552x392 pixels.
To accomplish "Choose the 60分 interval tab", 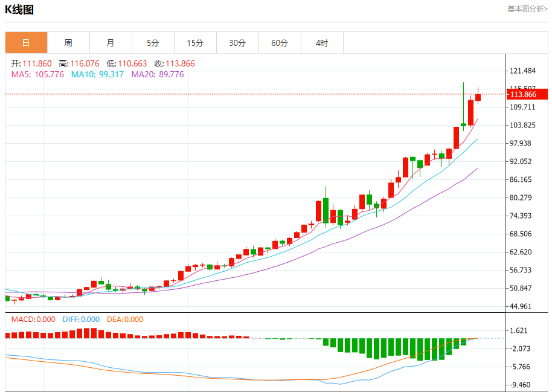I will (280, 43).
